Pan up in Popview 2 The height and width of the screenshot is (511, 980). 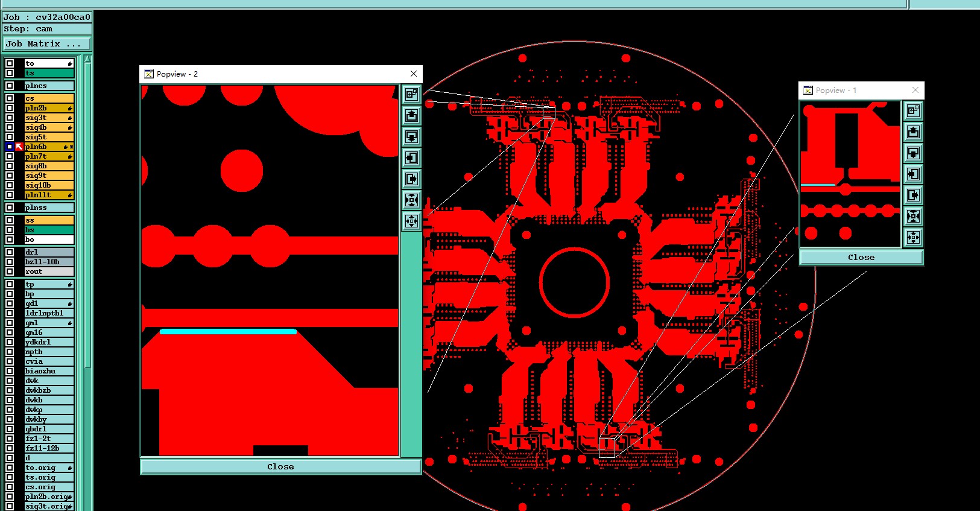412,115
